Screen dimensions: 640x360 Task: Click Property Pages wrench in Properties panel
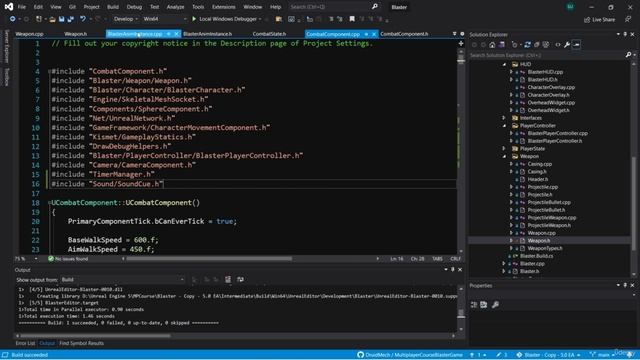click(495, 304)
